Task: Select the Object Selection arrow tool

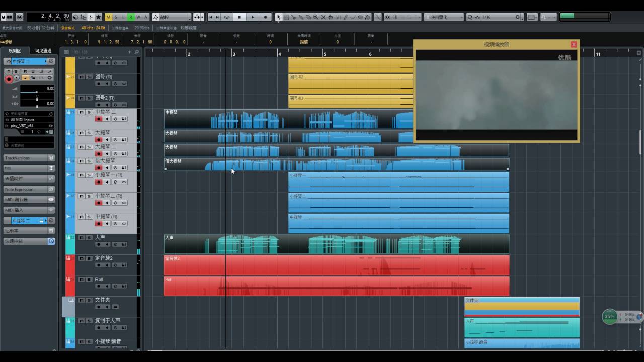Action: tap(278, 17)
